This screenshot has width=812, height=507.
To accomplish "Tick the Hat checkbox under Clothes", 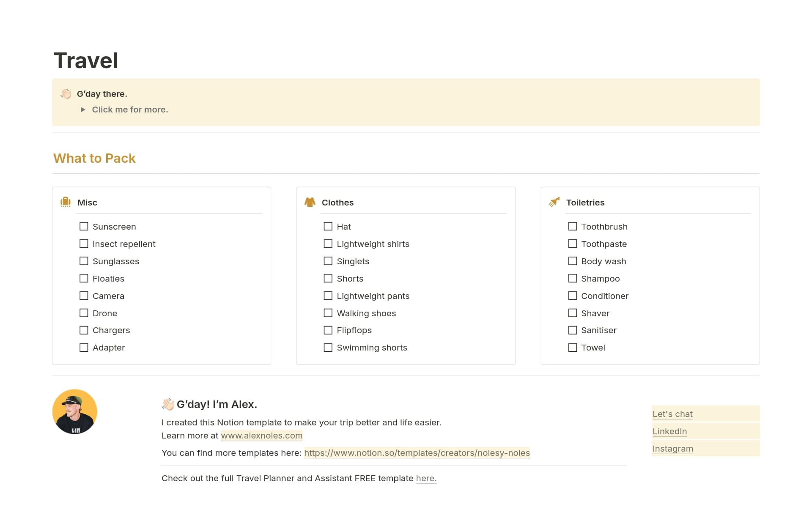I will [x=328, y=226].
